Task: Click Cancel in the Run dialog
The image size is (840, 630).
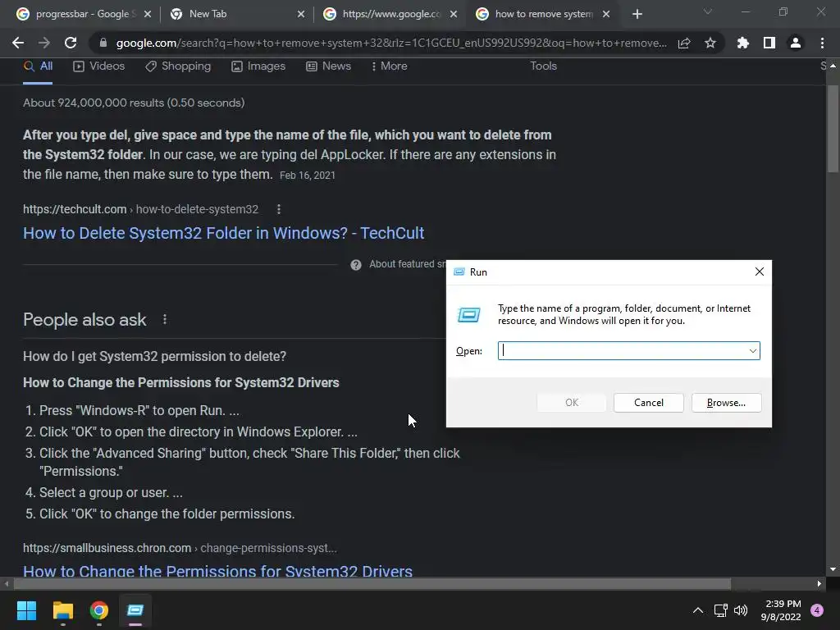Action: click(648, 403)
